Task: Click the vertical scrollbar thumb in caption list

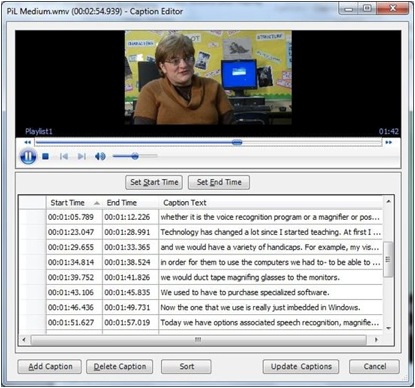Action: pyautogui.click(x=388, y=259)
